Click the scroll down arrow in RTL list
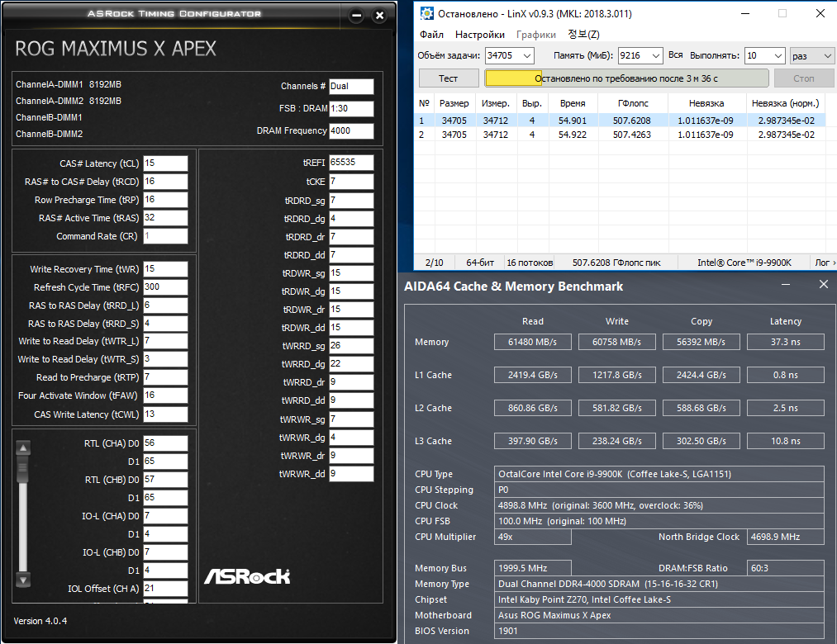The image size is (837, 644). [x=23, y=580]
